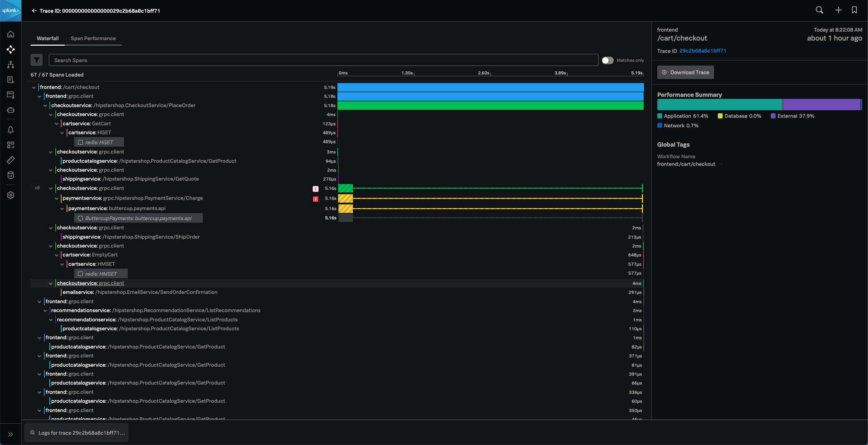Select the APM navigation icon

pyautogui.click(x=11, y=49)
